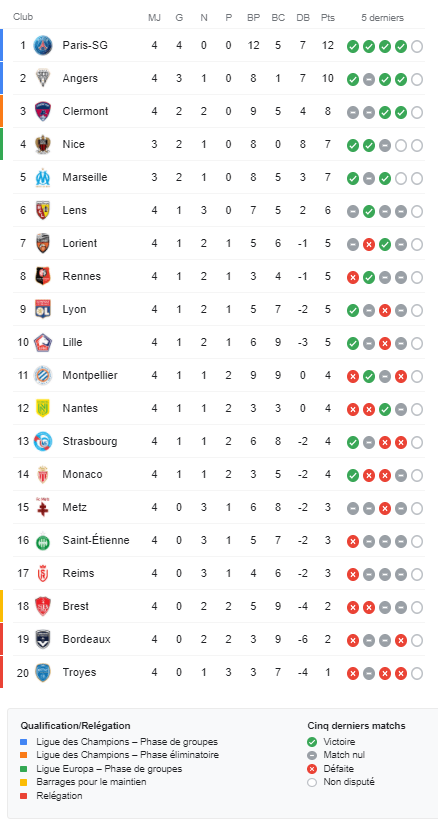Click Lorient's red defeat result icon
Viewport: 438px width, 819px height.
[369, 244]
